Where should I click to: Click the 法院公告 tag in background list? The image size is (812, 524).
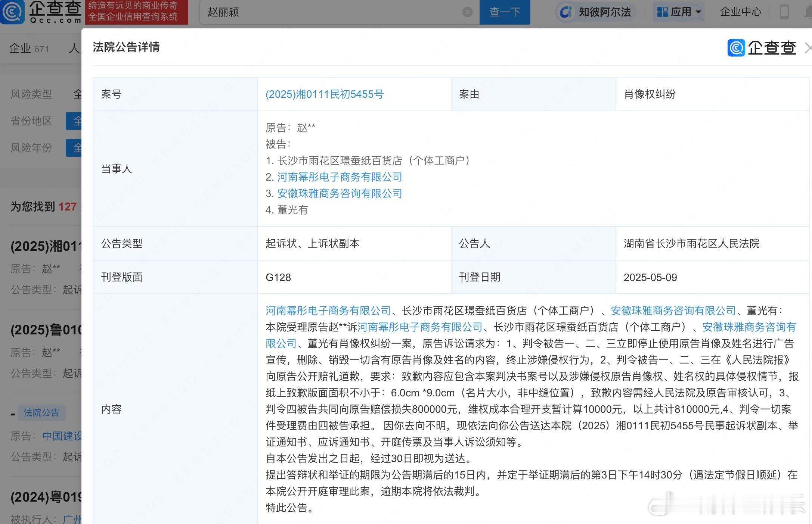pyautogui.click(x=41, y=412)
